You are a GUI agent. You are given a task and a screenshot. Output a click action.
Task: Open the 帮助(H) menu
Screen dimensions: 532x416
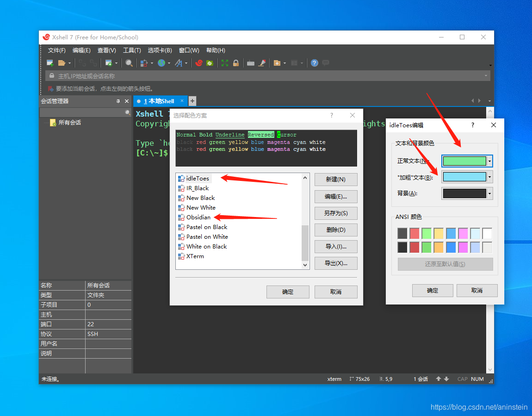pyautogui.click(x=216, y=50)
